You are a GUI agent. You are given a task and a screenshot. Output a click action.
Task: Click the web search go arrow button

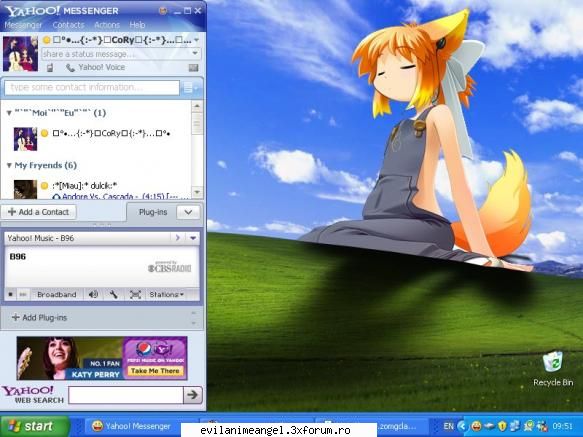[x=193, y=395]
